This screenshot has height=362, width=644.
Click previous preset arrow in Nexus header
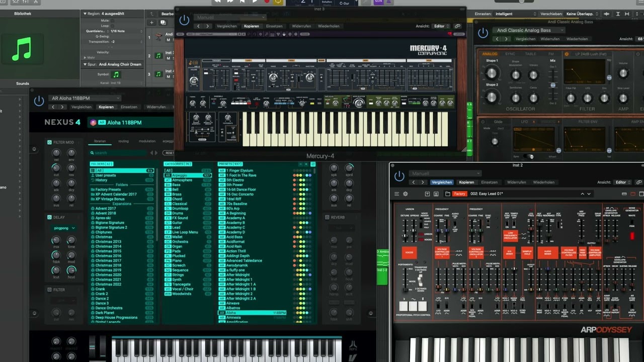(x=53, y=107)
